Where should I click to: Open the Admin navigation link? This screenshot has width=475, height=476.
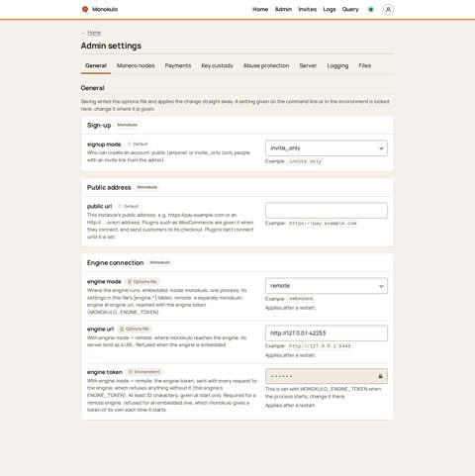[x=283, y=9]
